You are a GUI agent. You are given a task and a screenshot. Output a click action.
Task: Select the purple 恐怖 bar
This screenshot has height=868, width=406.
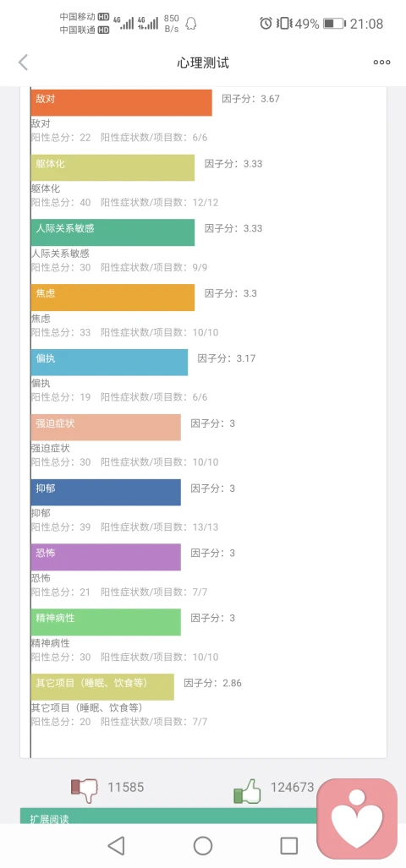(106, 557)
